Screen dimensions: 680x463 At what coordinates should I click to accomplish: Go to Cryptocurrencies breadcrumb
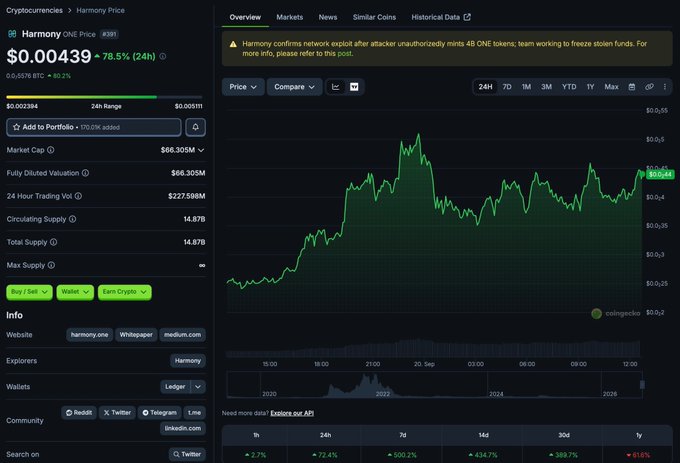tap(34, 10)
